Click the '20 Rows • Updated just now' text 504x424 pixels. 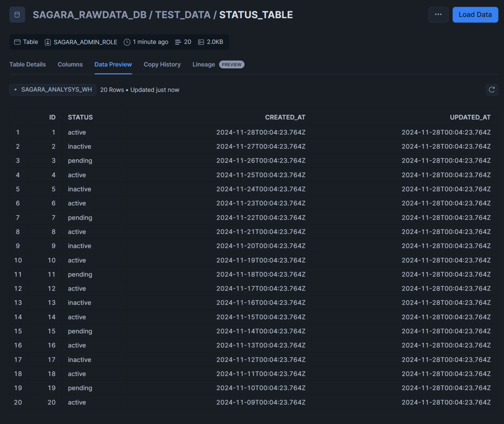point(140,90)
